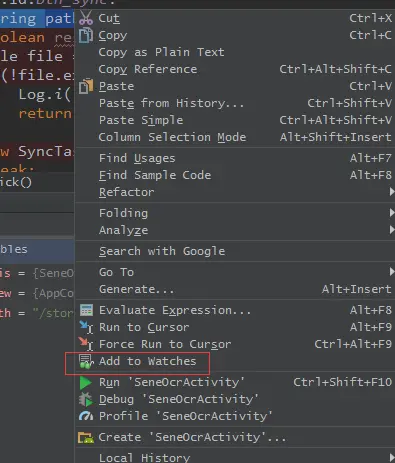Image resolution: width=395 pixels, height=463 pixels.
Task: Click the Evaluate Expression calculator icon
Action: (x=86, y=310)
